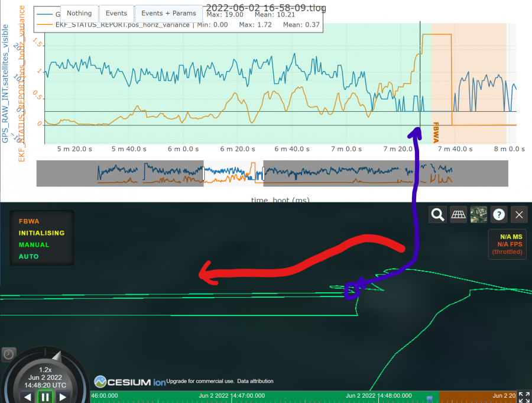The height and width of the screenshot is (403, 532).
Task: Click the scene projection grid icon
Action: tap(458, 214)
